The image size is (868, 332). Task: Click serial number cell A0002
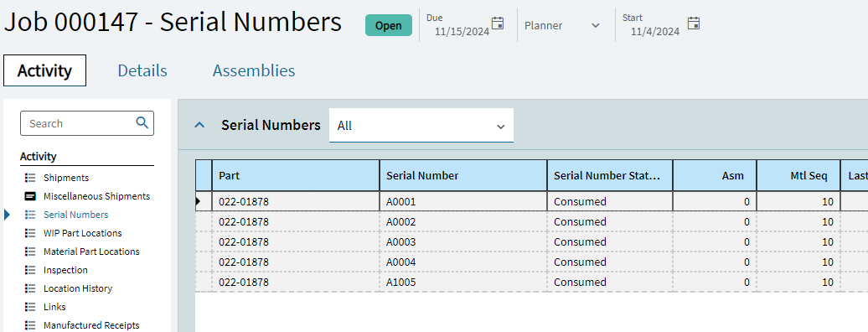(463, 221)
